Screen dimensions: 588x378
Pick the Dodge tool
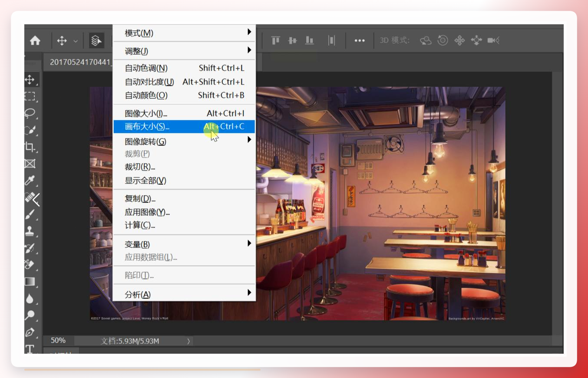click(30, 316)
